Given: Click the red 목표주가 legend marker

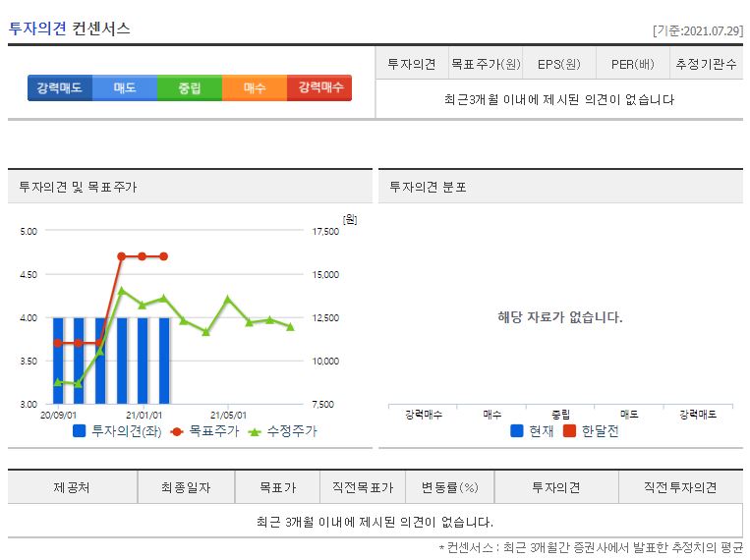Looking at the screenshot, I should 177,432.
